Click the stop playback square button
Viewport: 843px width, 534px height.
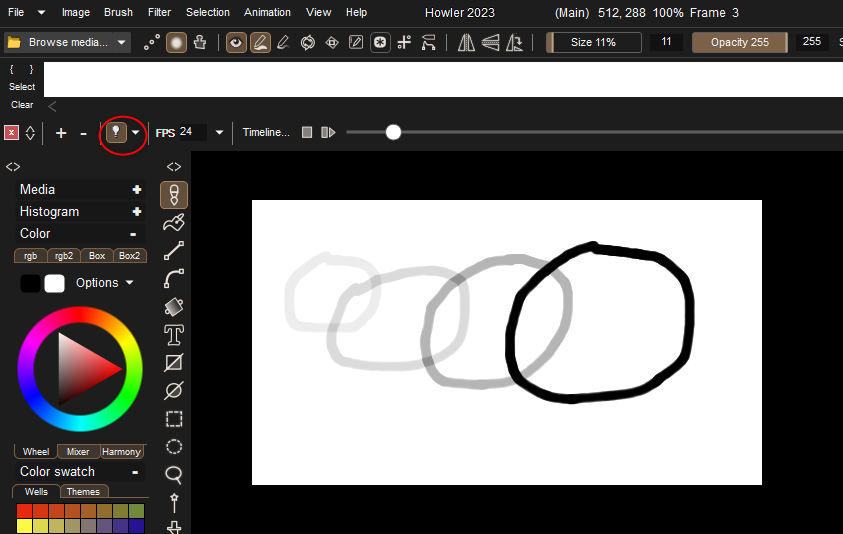click(x=307, y=132)
